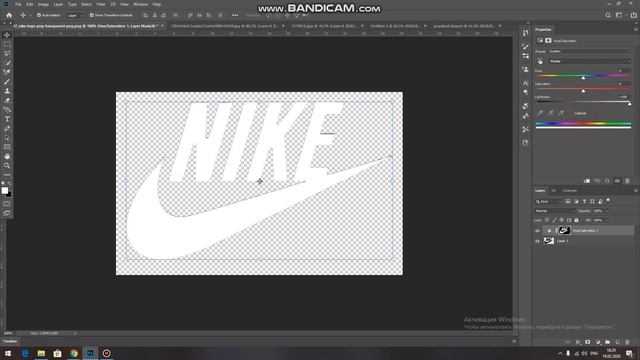Open the search icon at top right
Screen dimensions: 640x360
point(608,15)
